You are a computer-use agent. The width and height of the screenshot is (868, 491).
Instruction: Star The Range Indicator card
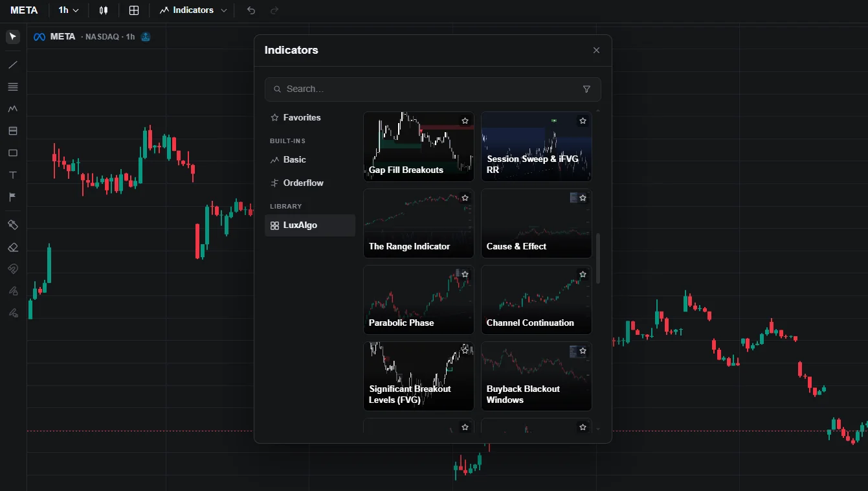(465, 198)
